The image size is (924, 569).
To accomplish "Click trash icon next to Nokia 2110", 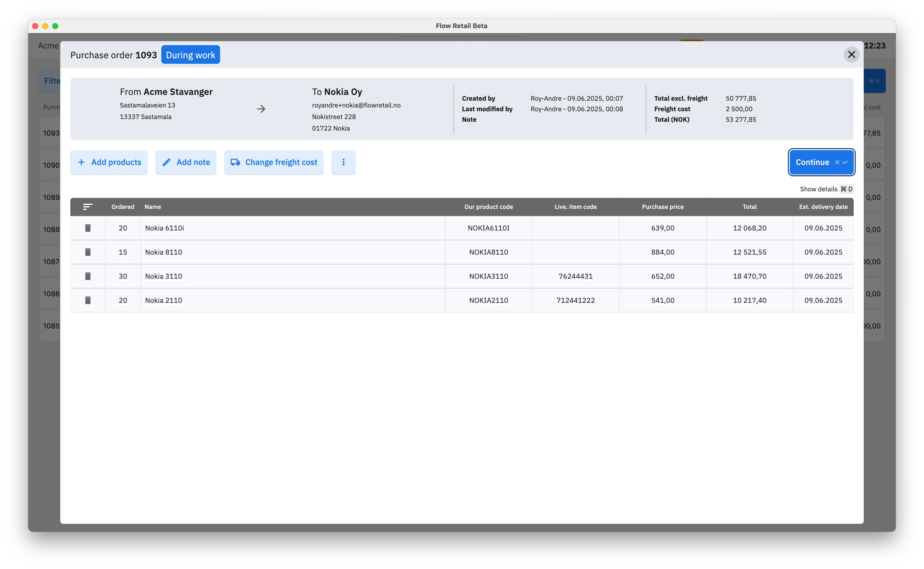I will (x=88, y=300).
